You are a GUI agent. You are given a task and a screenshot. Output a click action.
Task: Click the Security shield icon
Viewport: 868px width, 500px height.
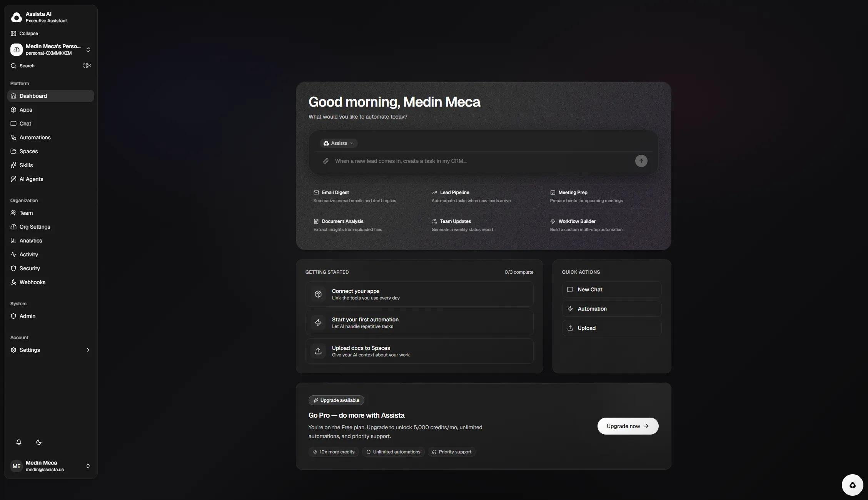(13, 268)
